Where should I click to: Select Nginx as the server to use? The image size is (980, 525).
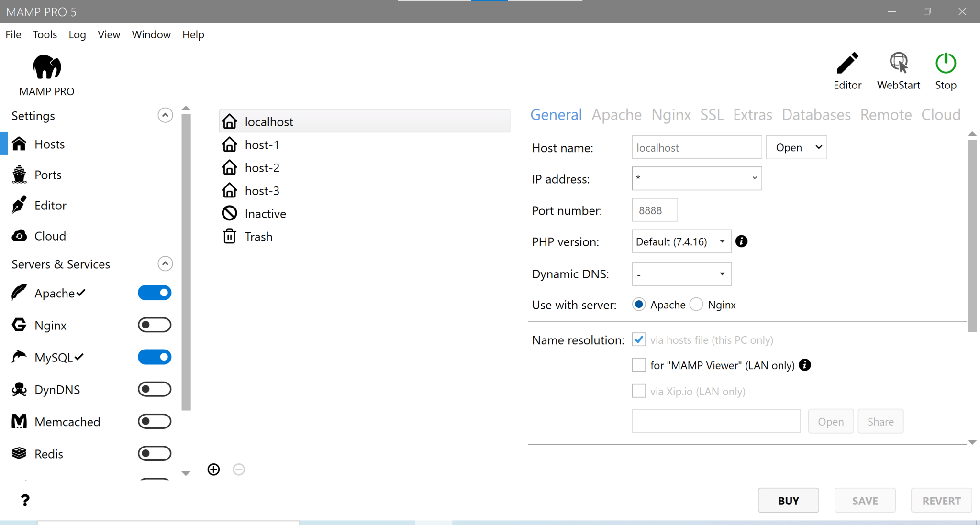tap(697, 304)
